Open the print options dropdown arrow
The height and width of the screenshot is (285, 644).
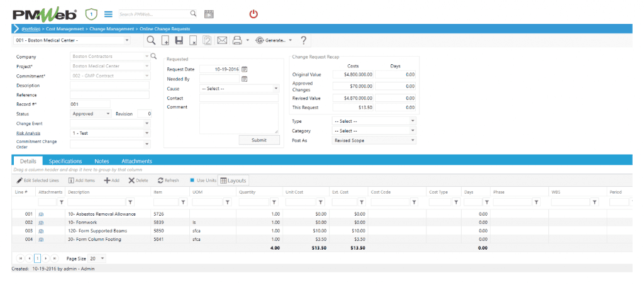247,40
